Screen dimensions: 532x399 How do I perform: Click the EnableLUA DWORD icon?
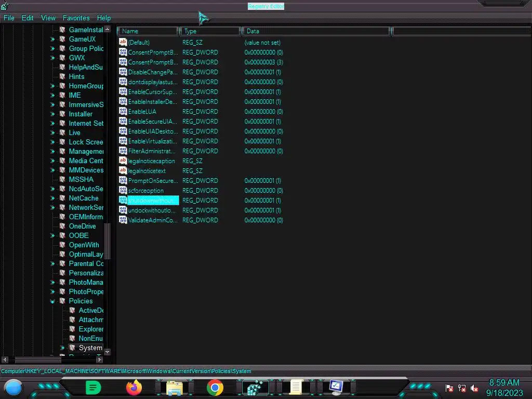123,111
